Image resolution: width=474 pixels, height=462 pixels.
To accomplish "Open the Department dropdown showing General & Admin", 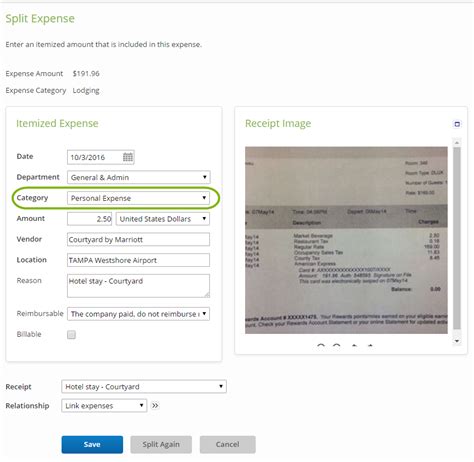I will tap(139, 177).
